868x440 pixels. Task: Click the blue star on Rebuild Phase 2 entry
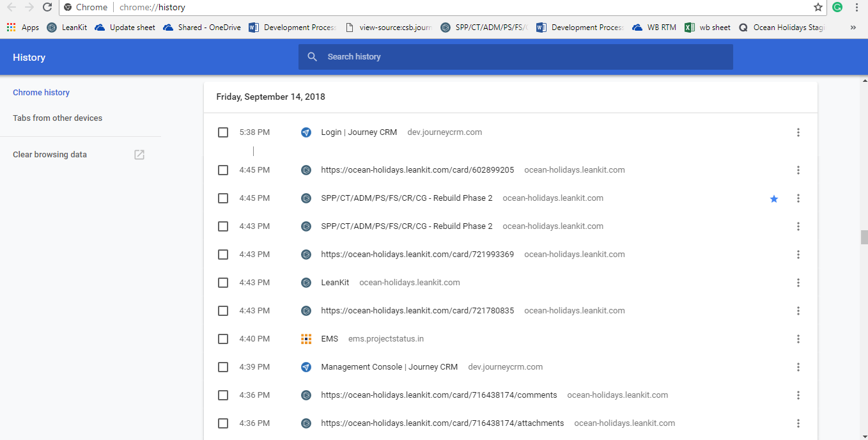tap(774, 199)
